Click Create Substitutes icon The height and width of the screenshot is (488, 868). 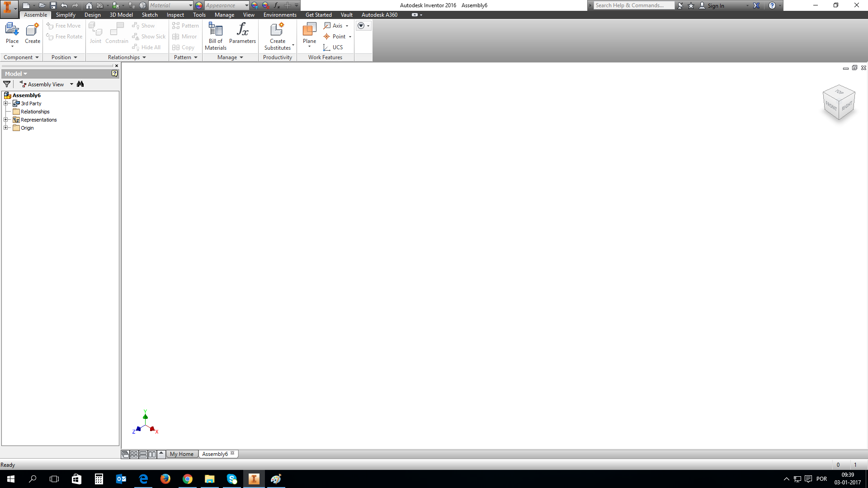(277, 30)
